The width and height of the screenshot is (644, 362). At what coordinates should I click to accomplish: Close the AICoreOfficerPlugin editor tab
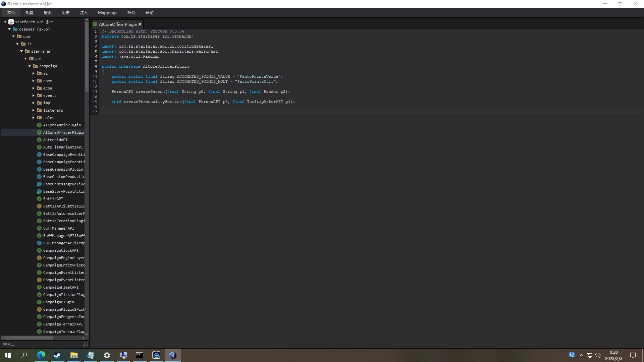(140, 24)
